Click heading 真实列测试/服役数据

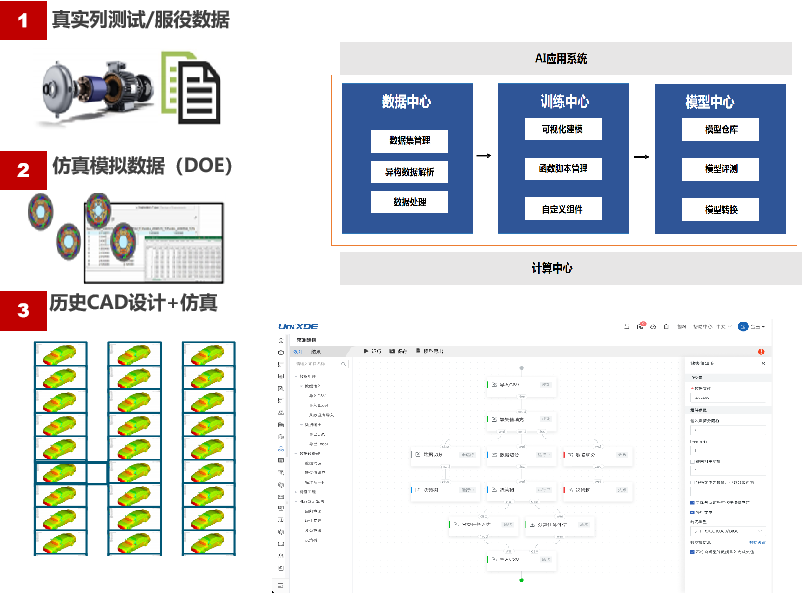pyautogui.click(x=140, y=20)
